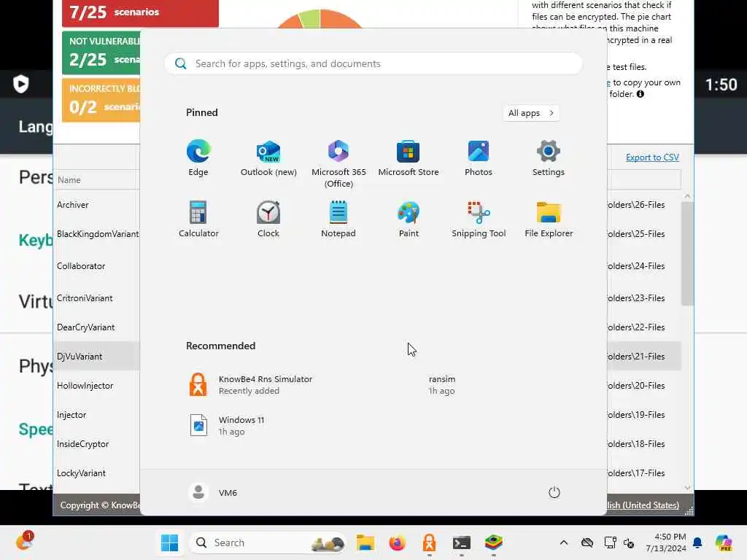
Task: Click the 26-Files folder path cell
Action: [635, 205]
